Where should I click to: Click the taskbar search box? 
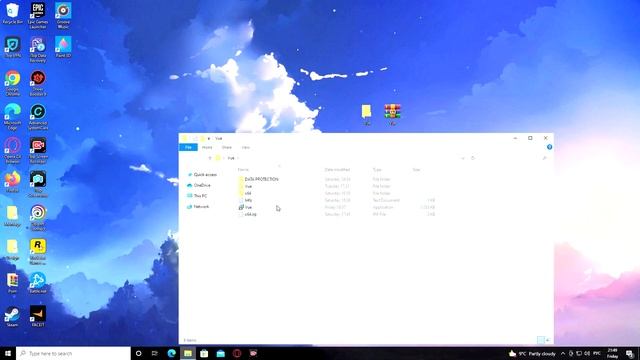coord(73,353)
